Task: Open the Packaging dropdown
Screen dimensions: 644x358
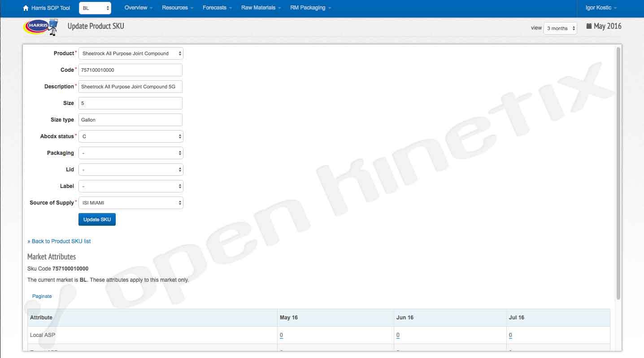Action: (131, 153)
